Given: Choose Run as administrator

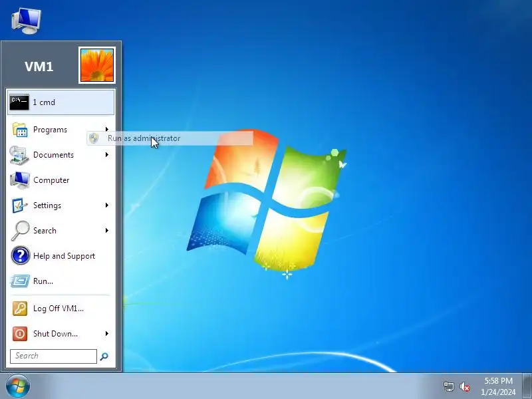Looking at the screenshot, I should click(x=170, y=138).
